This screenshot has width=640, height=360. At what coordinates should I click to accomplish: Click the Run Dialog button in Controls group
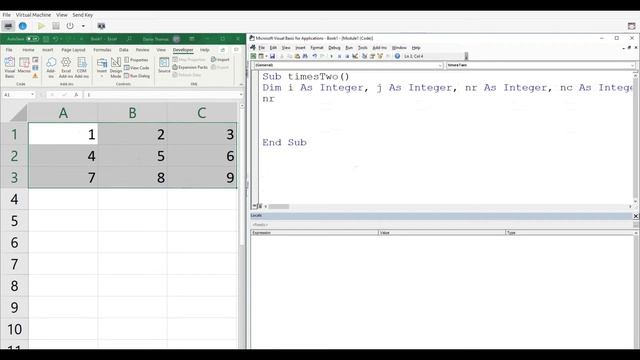point(137,76)
